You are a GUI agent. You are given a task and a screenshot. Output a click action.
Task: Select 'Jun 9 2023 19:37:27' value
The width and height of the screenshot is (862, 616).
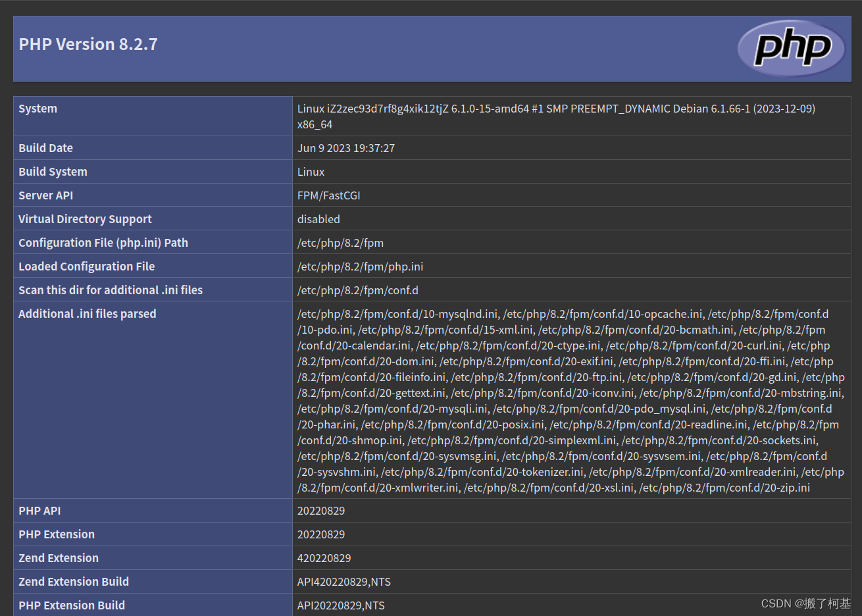(x=346, y=148)
